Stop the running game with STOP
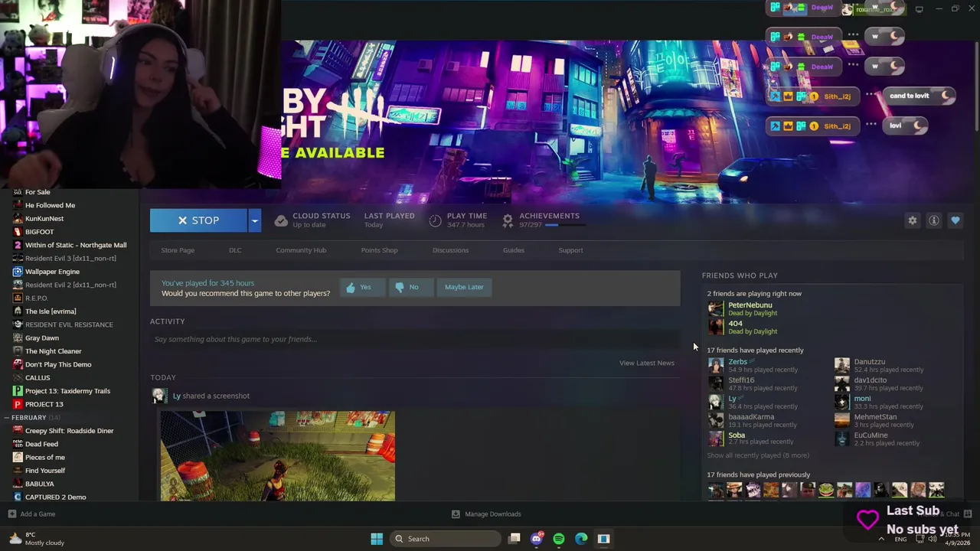 coord(198,220)
